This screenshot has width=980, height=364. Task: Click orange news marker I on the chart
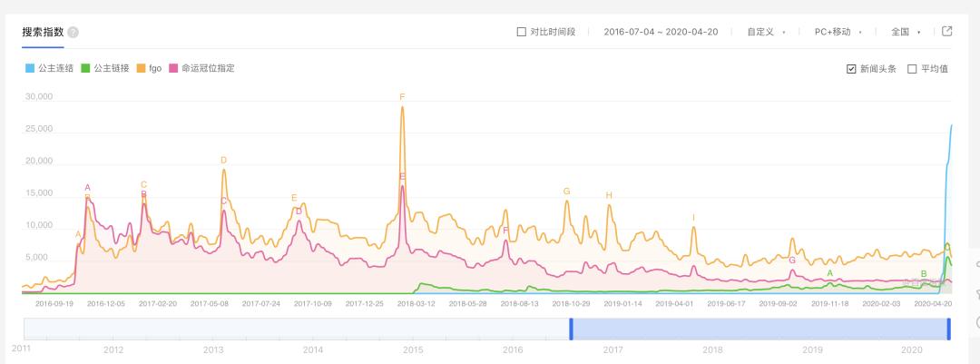coord(694,218)
